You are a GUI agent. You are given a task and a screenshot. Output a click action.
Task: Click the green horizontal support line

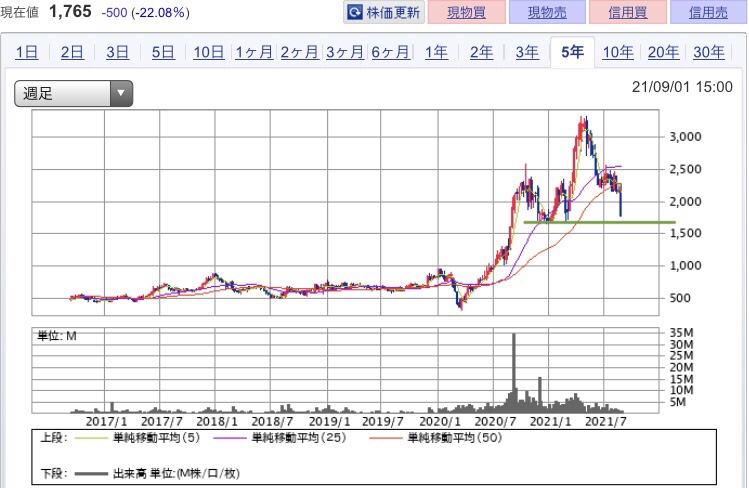coord(599,222)
